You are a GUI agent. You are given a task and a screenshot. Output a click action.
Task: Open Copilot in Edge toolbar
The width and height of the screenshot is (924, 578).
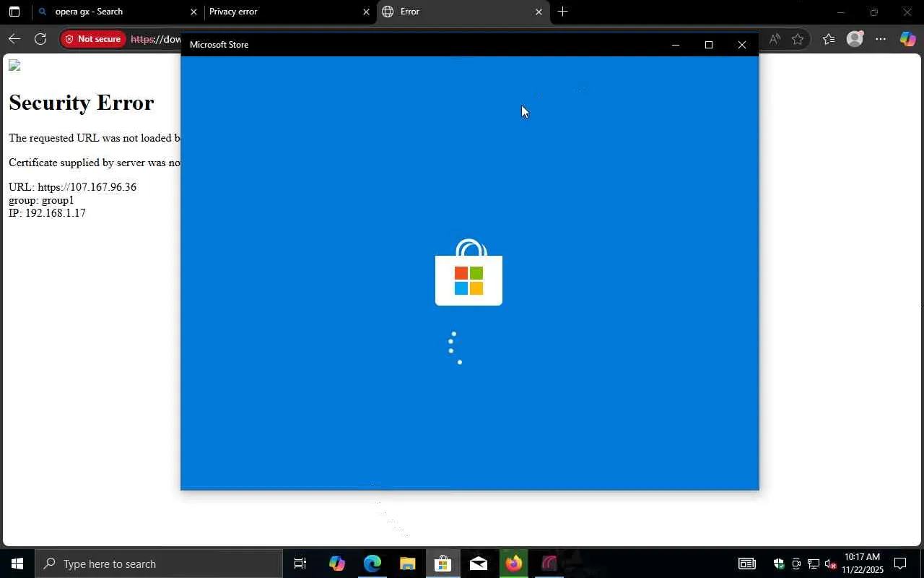(x=907, y=39)
